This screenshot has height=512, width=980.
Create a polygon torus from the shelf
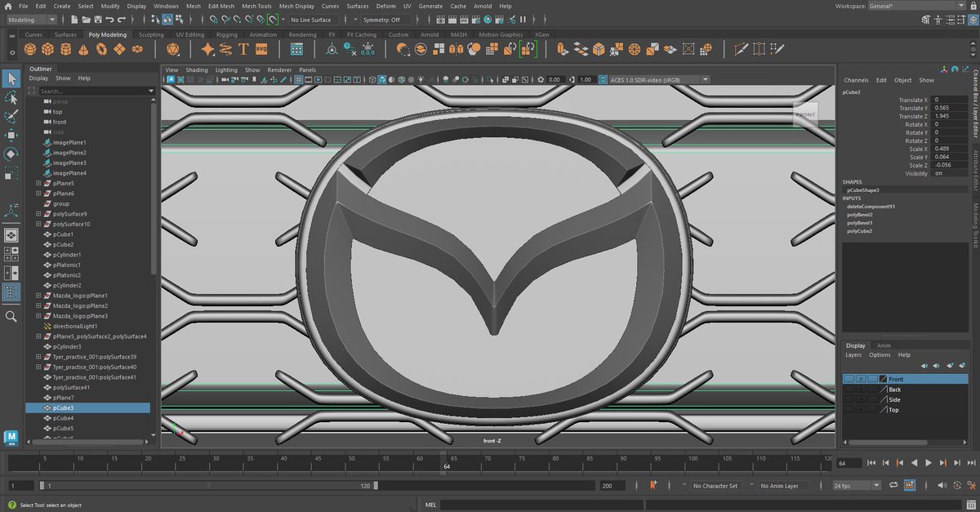(101, 50)
